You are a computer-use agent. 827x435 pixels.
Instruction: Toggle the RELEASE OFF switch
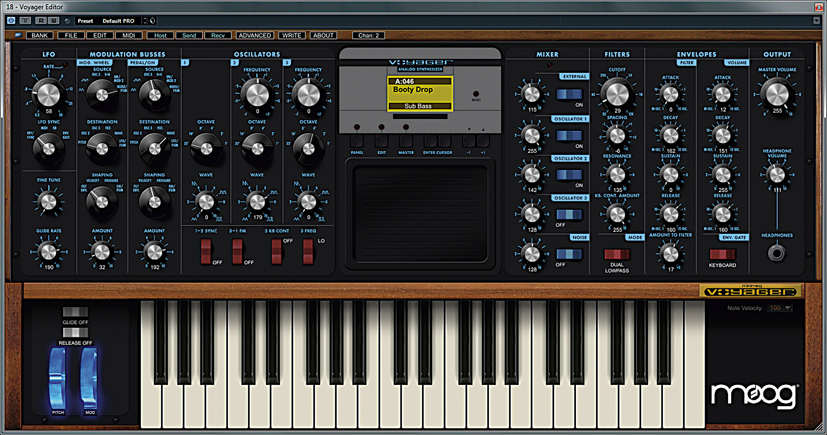click(75, 333)
